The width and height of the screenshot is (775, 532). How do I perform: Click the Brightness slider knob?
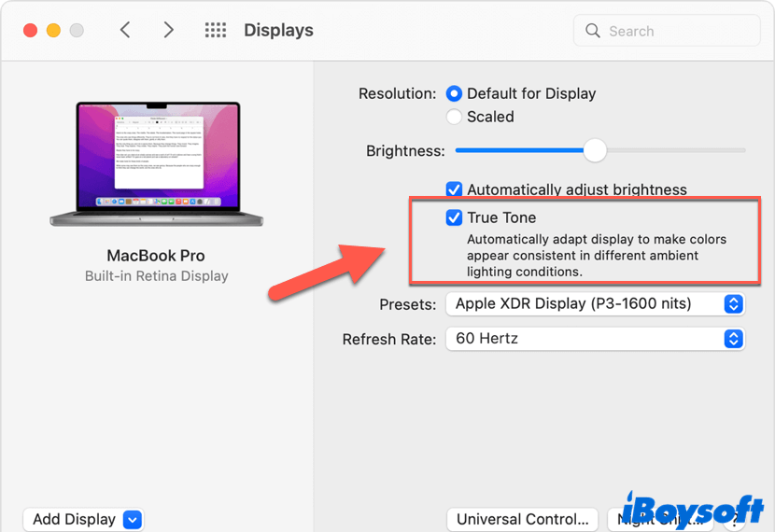pos(595,150)
